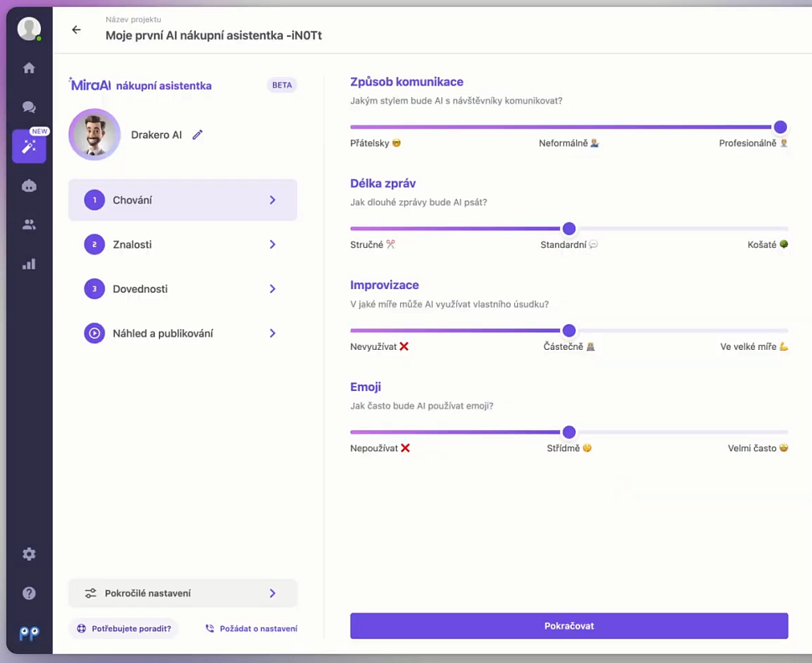The height and width of the screenshot is (663, 812).
Task: Click the Pokračovat button
Action: point(568,625)
